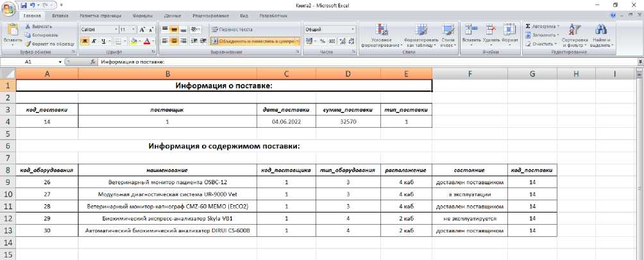Undo the last action
Image resolution: width=644 pixels, height=260 pixels.
[32, 5]
